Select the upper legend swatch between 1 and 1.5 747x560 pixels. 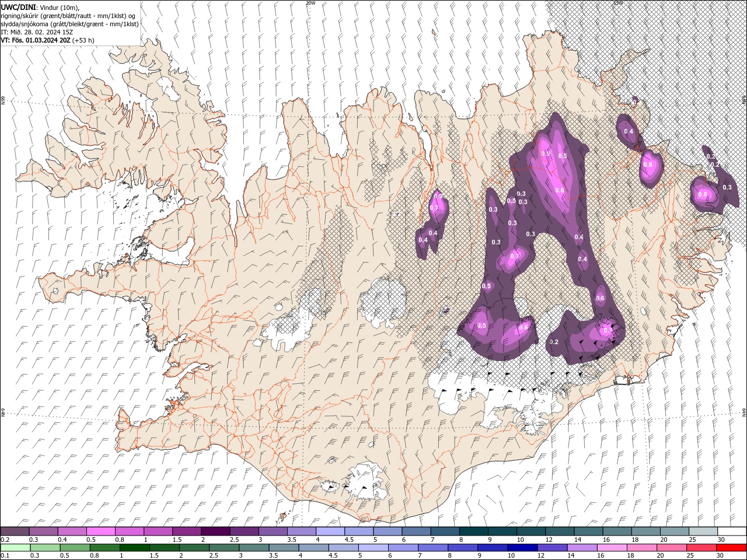158,531
